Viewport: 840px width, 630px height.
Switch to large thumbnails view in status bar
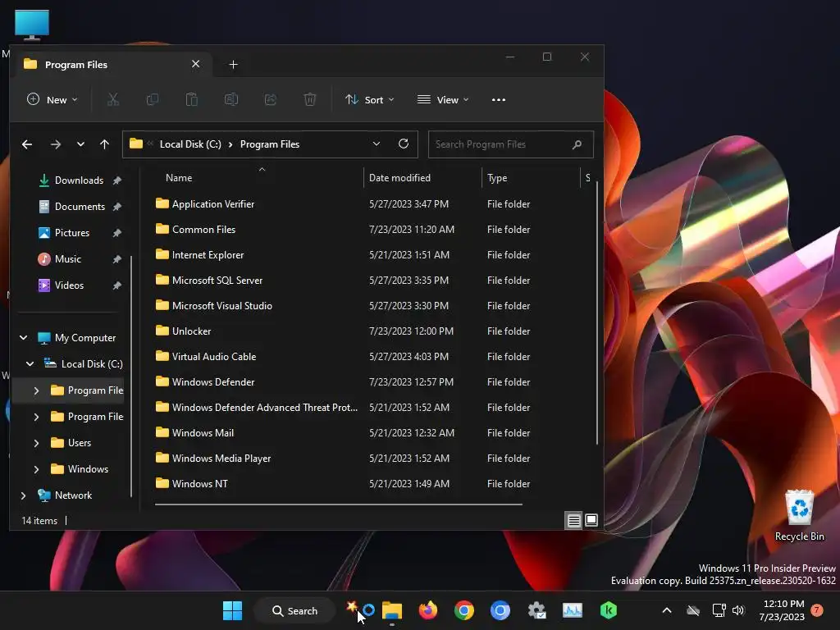point(591,520)
